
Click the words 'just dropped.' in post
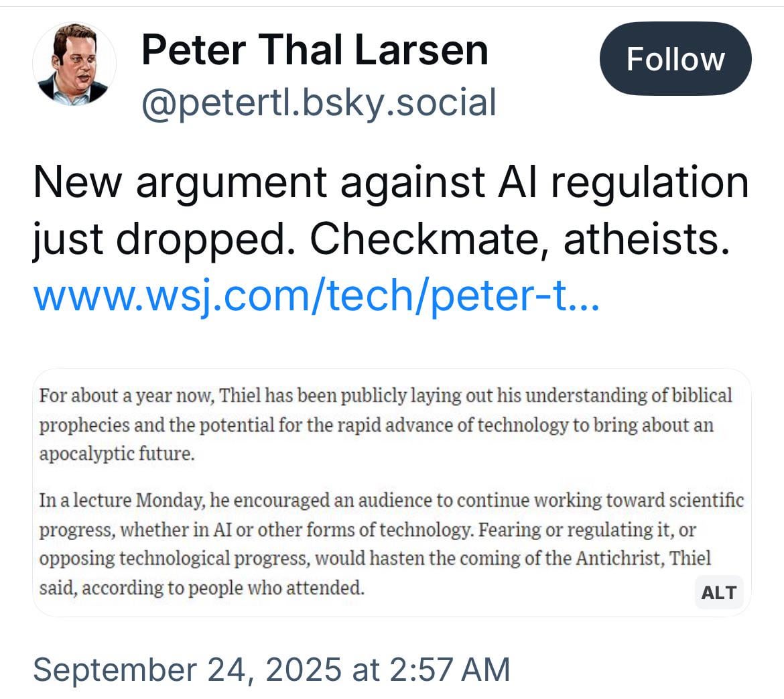165,240
